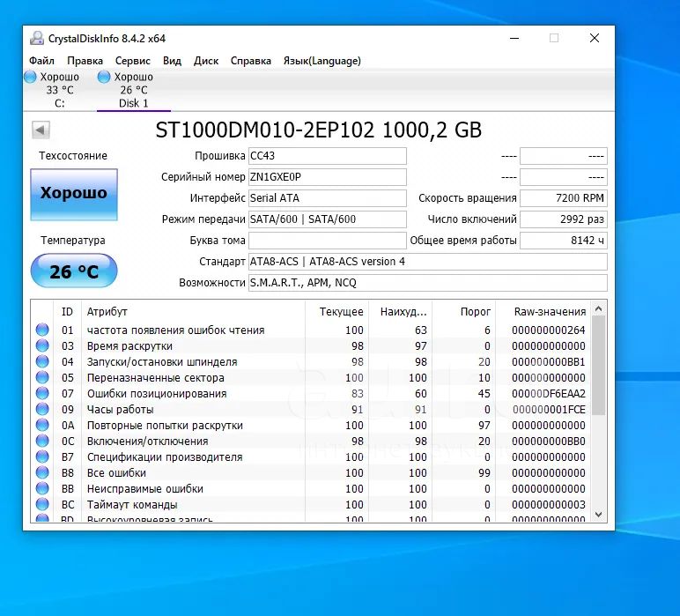Screen dimensions: 680x616
Task: Open the Сервис menu
Action: (133, 61)
